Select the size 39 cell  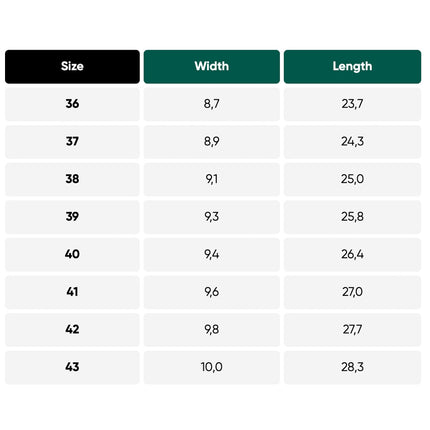coord(72,217)
